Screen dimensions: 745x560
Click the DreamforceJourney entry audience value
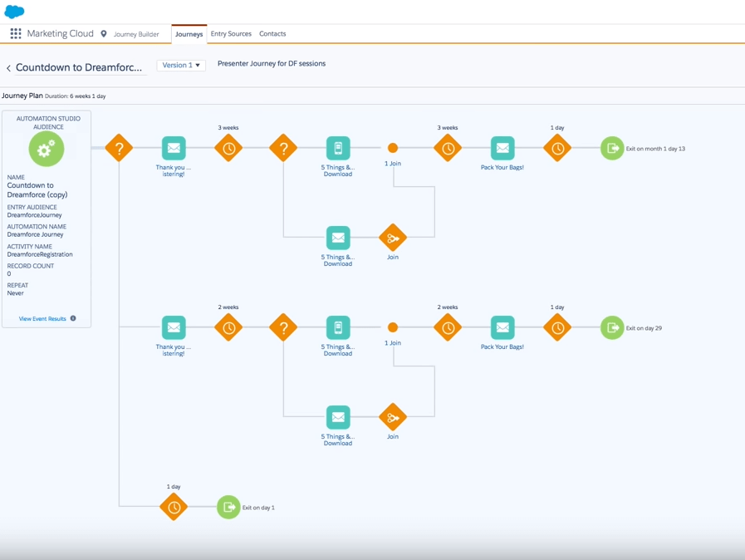click(x=34, y=215)
